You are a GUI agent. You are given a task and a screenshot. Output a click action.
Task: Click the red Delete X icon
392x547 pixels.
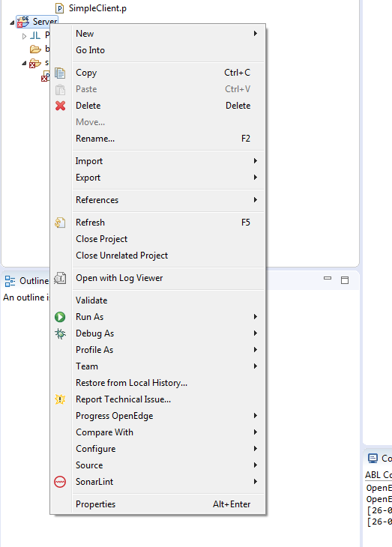coord(60,106)
